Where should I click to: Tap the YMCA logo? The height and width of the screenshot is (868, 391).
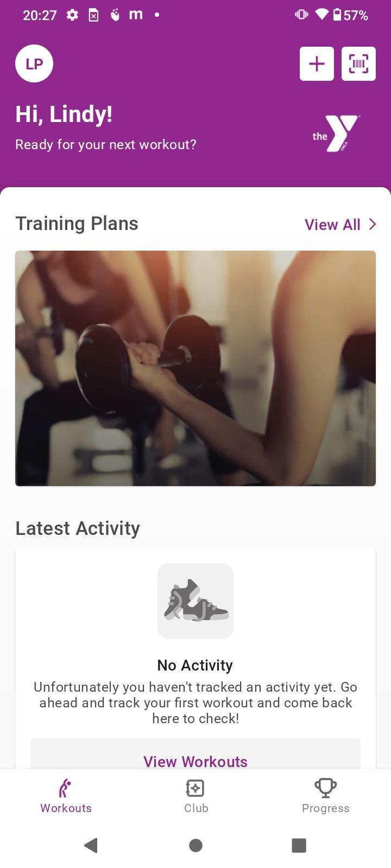[336, 133]
